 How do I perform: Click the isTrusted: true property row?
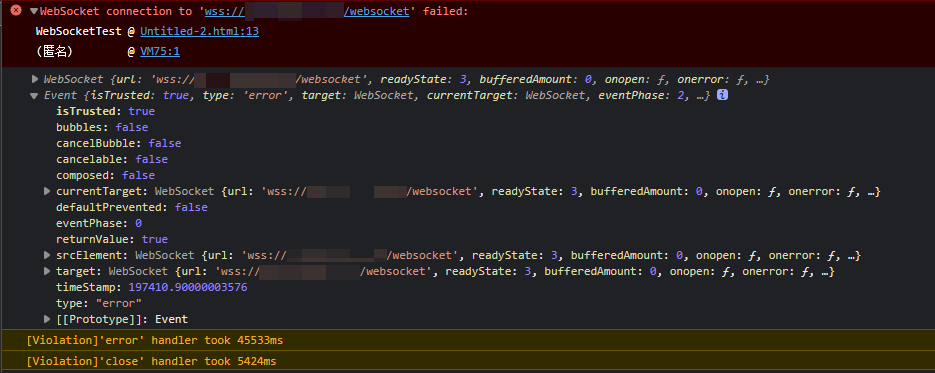click(106, 111)
